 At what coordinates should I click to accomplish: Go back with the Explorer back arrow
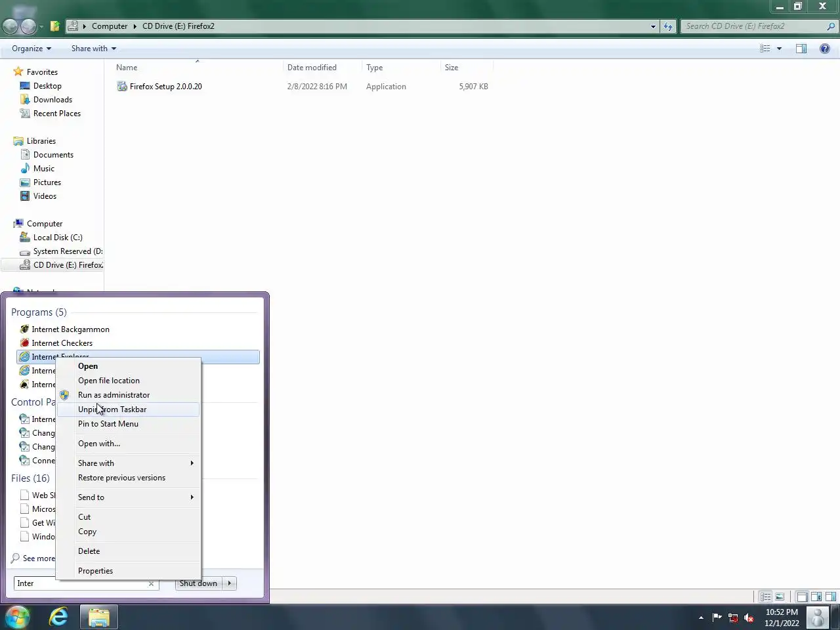click(x=10, y=26)
